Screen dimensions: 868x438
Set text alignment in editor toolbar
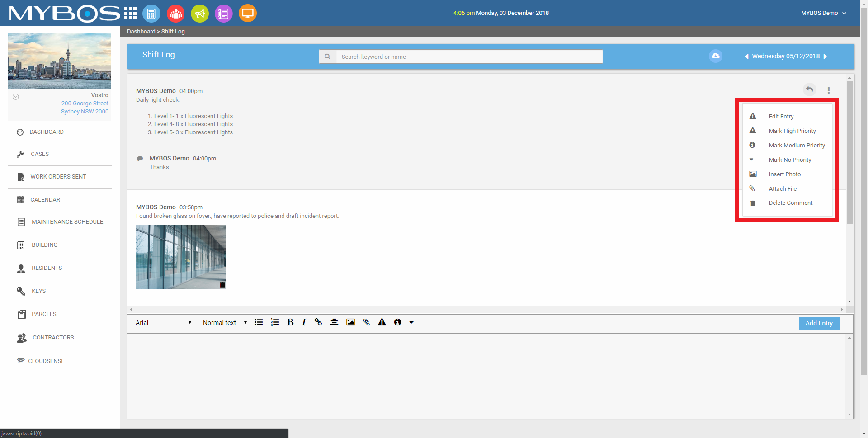click(334, 322)
